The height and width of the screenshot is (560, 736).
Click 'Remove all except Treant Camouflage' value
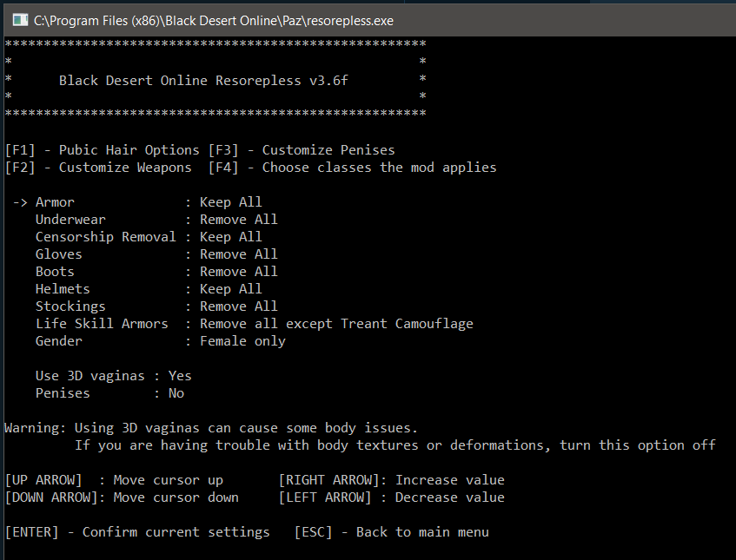(x=336, y=324)
